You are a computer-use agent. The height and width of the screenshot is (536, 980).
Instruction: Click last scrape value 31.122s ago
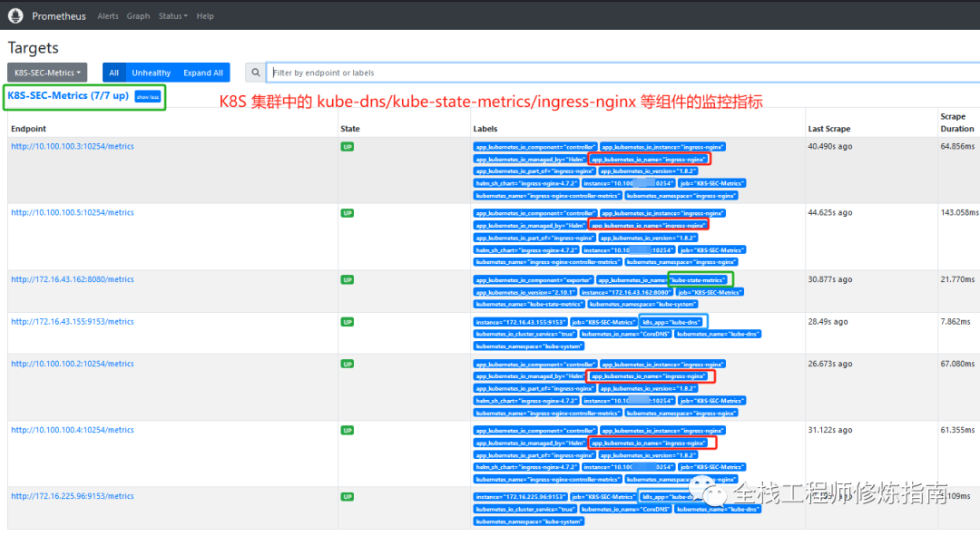[x=830, y=430]
